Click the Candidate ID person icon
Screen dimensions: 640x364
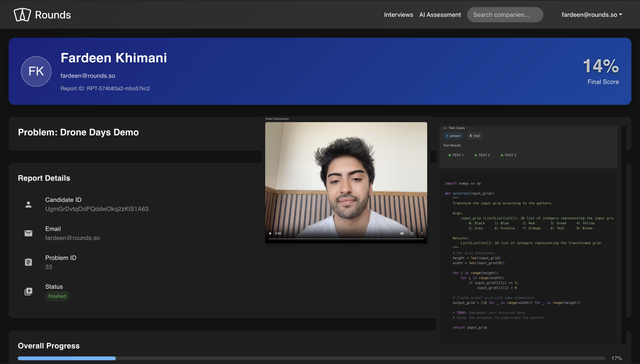click(28, 204)
